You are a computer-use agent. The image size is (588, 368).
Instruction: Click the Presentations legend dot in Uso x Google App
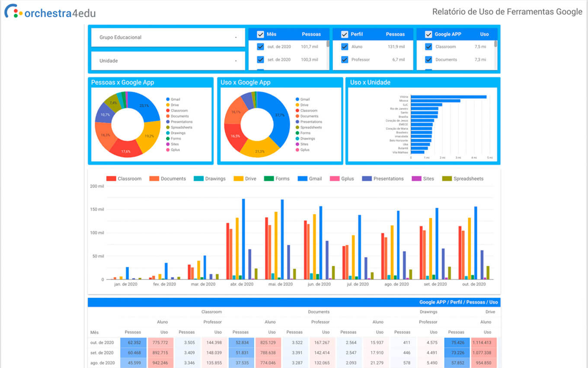pos(297,122)
